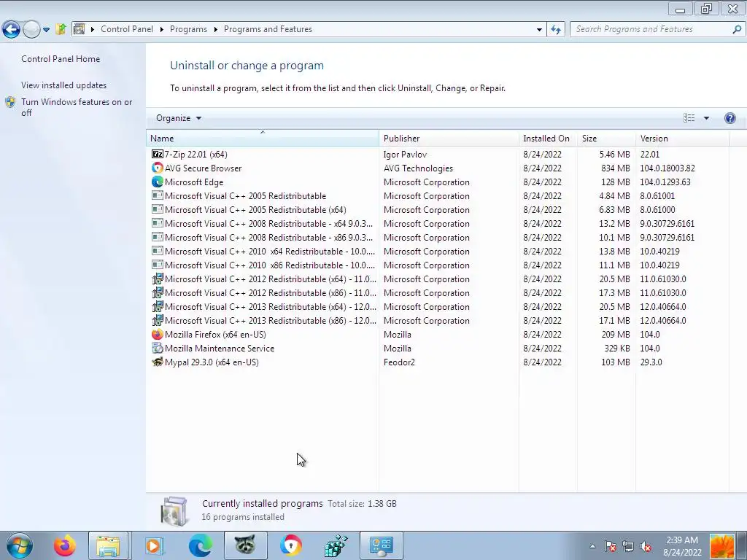Viewport: 747px width, 560px height.
Task: Open Mypal raccoon taskbar icon
Action: click(x=245, y=545)
